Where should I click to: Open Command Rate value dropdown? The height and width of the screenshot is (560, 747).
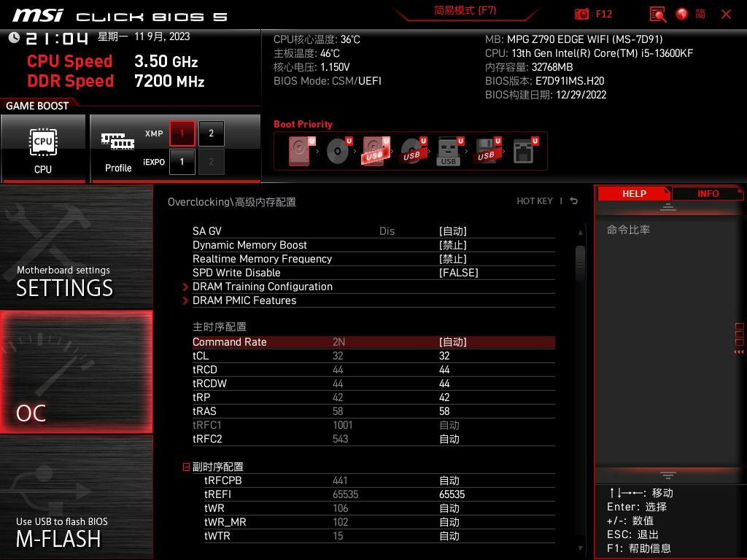coord(452,342)
